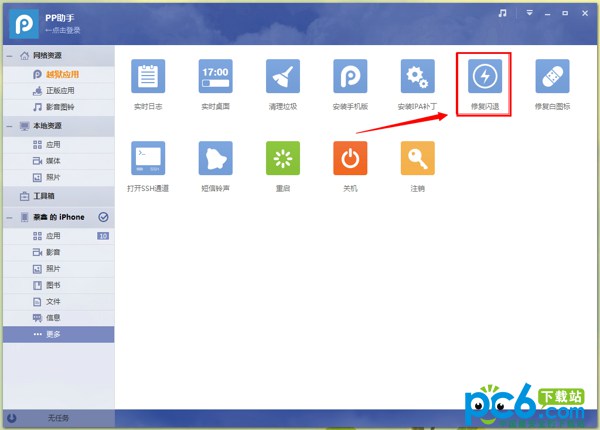Viewport: 600px width, 430px height.
Task: Click the music note icon in title bar
Action: pyautogui.click(x=502, y=13)
